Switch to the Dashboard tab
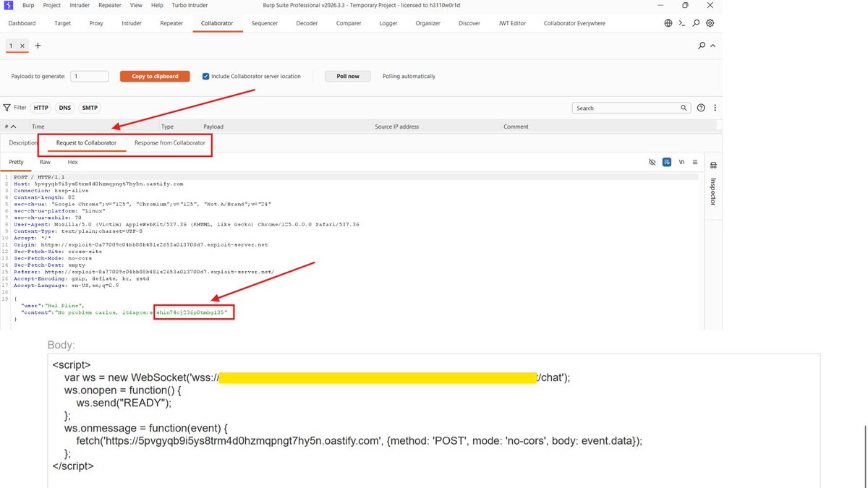The height and width of the screenshot is (488, 868). pyautogui.click(x=22, y=23)
